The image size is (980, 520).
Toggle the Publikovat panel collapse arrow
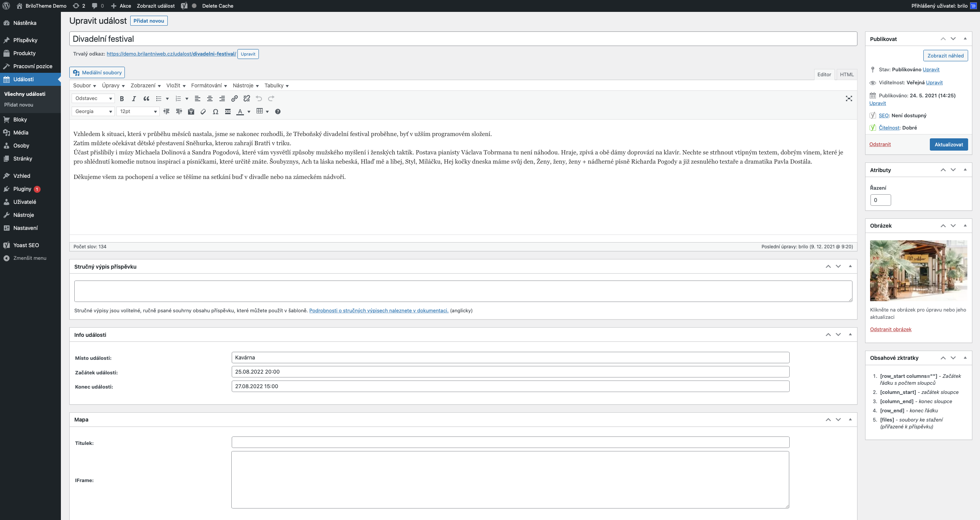coord(965,39)
